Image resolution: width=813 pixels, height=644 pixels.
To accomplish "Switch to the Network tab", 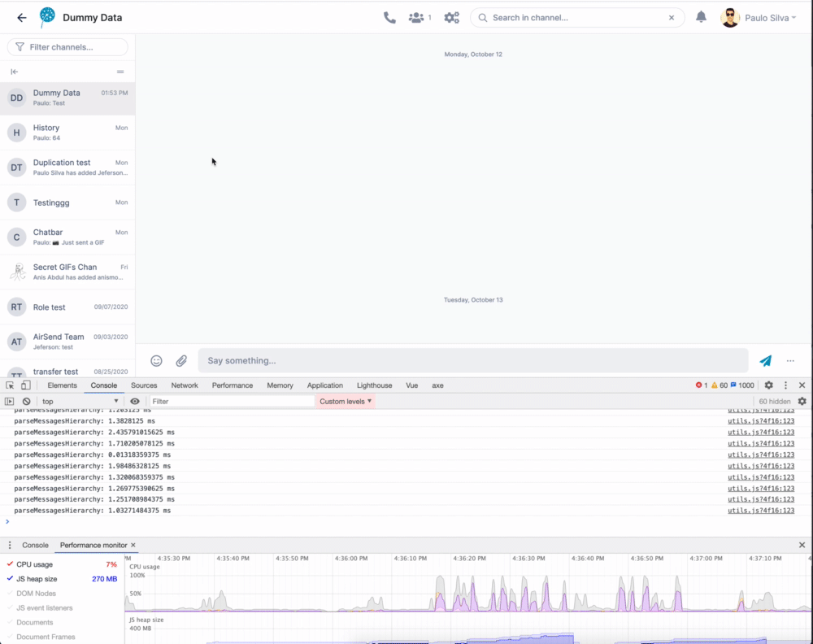I will tap(185, 385).
